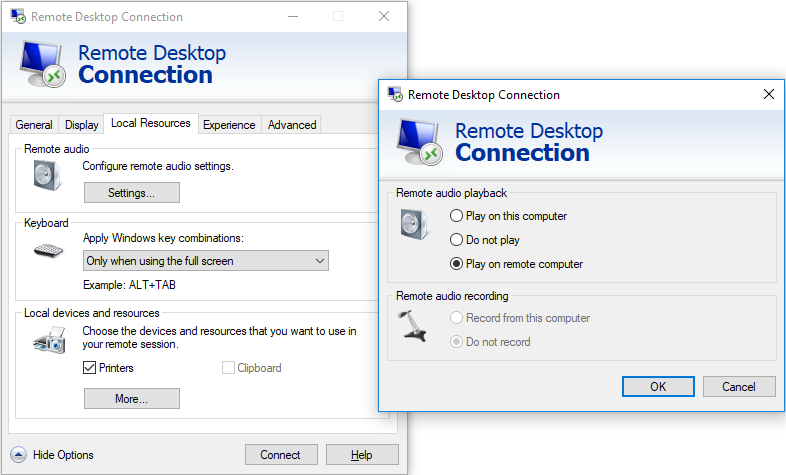This screenshot has width=786, height=475.
Task: Open the Windows key combinations dropdown
Action: [206, 261]
